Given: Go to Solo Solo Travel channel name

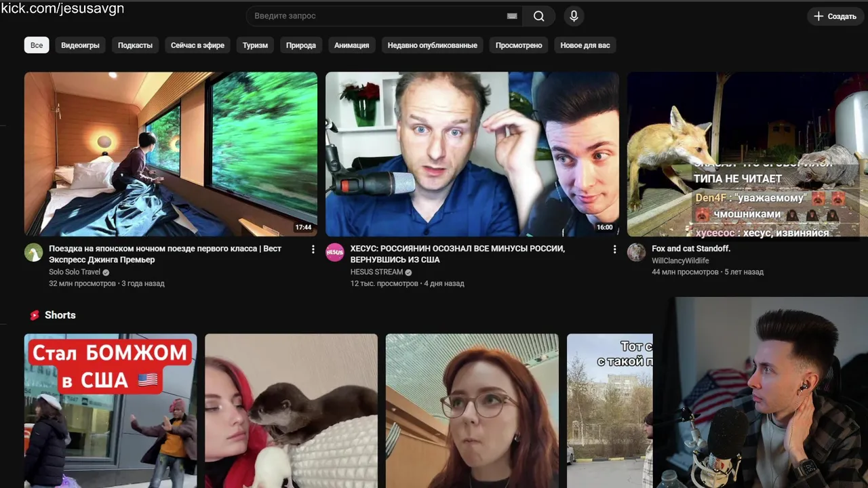Looking at the screenshot, I should coord(75,272).
